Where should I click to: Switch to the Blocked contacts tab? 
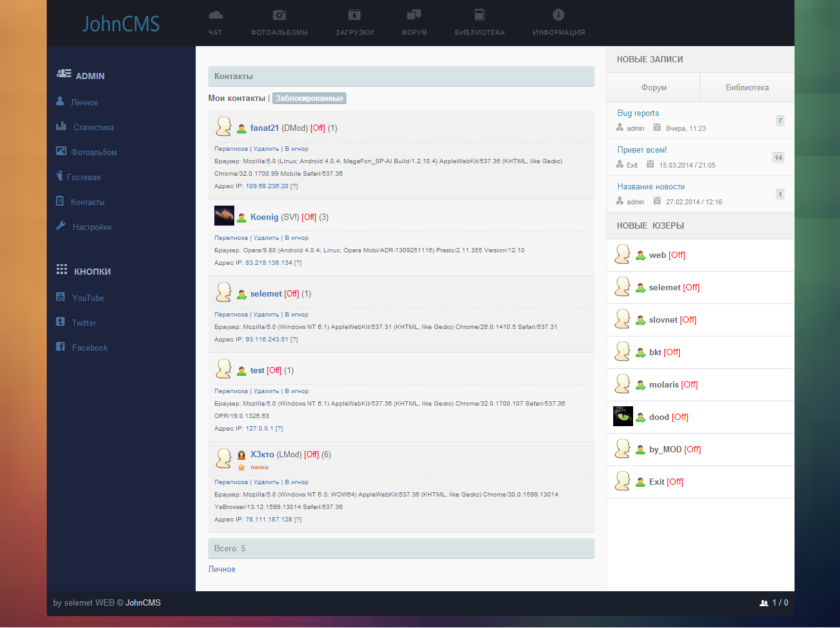(x=309, y=98)
